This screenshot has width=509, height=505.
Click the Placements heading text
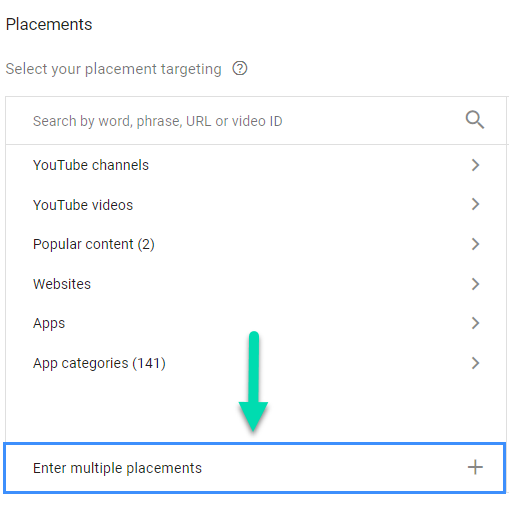click(49, 24)
